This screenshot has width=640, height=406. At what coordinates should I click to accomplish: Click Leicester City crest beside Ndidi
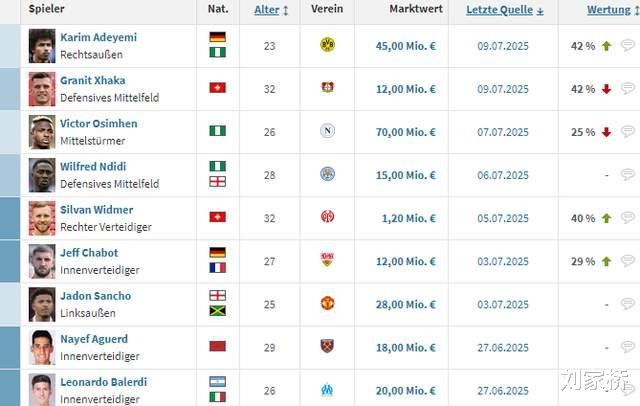(327, 174)
